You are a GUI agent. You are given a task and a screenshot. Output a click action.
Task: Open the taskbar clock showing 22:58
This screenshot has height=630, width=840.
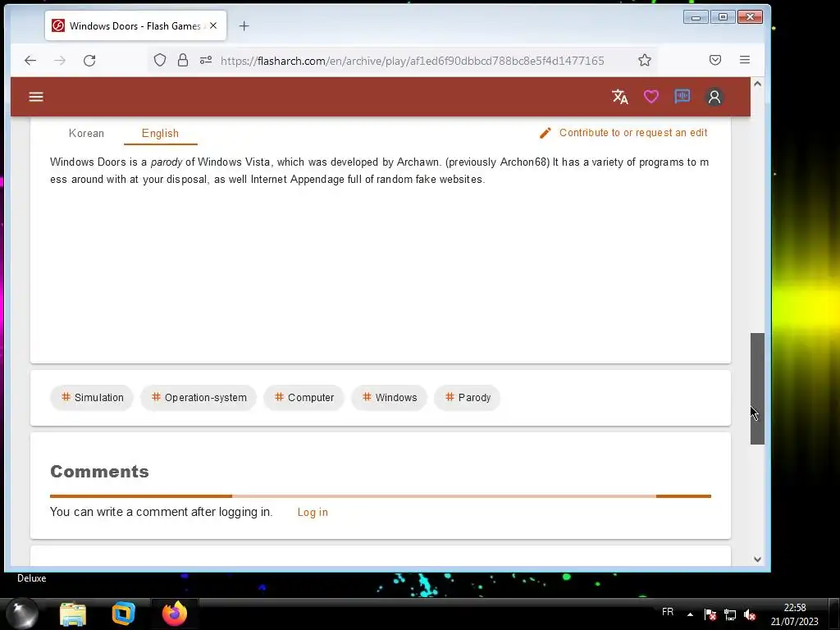794,614
